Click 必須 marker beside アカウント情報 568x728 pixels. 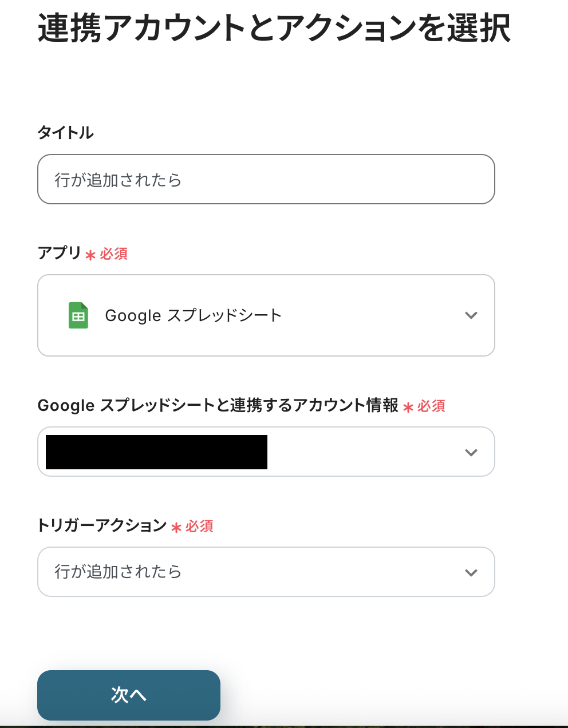[x=431, y=406]
